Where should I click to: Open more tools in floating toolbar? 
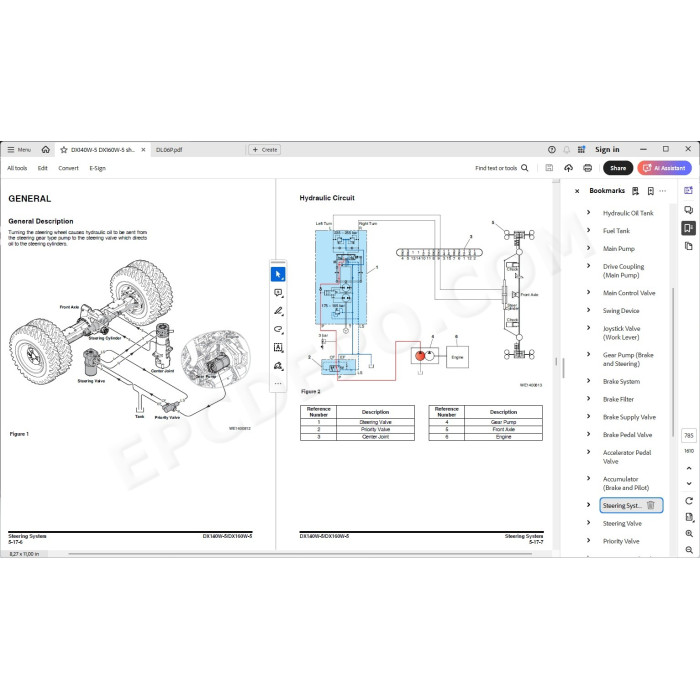(x=278, y=383)
